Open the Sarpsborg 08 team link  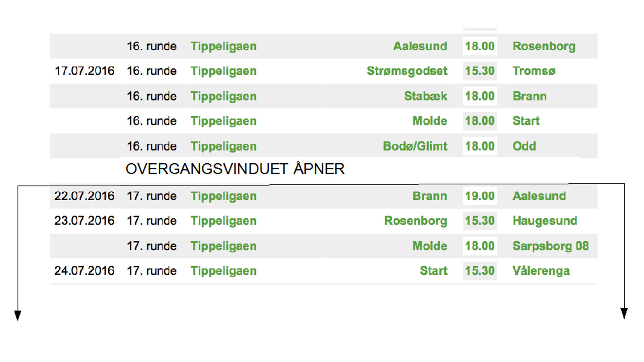tap(550, 246)
